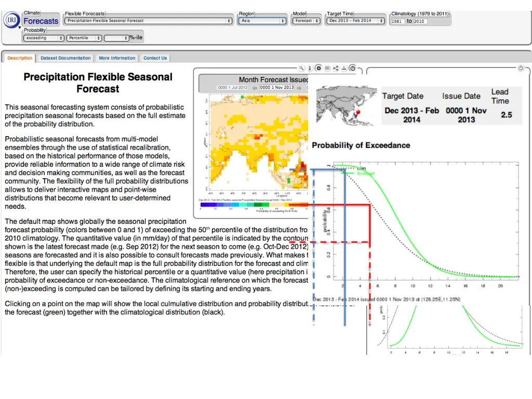Screen dimensions: 532x399
Task: Open the Model dropdown set to Forecast
Action: [307, 21]
